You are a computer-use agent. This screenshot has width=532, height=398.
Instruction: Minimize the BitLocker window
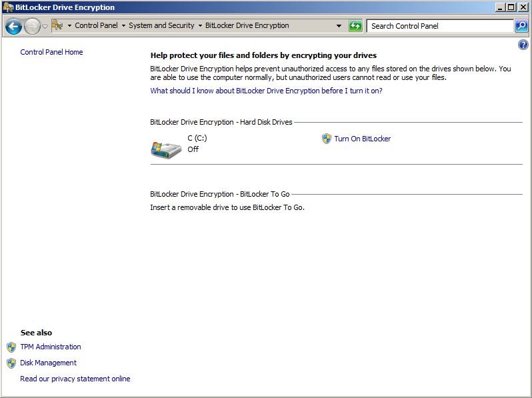pyautogui.click(x=500, y=7)
